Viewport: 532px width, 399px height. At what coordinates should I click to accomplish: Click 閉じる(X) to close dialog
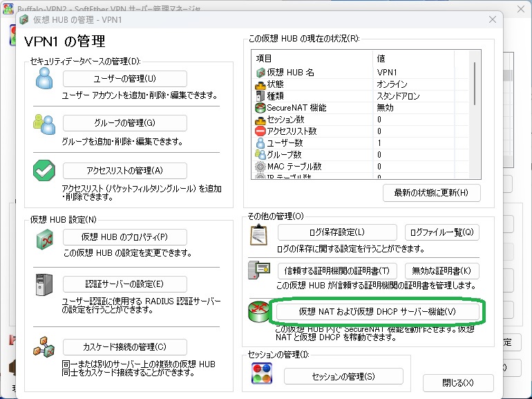[x=458, y=382]
